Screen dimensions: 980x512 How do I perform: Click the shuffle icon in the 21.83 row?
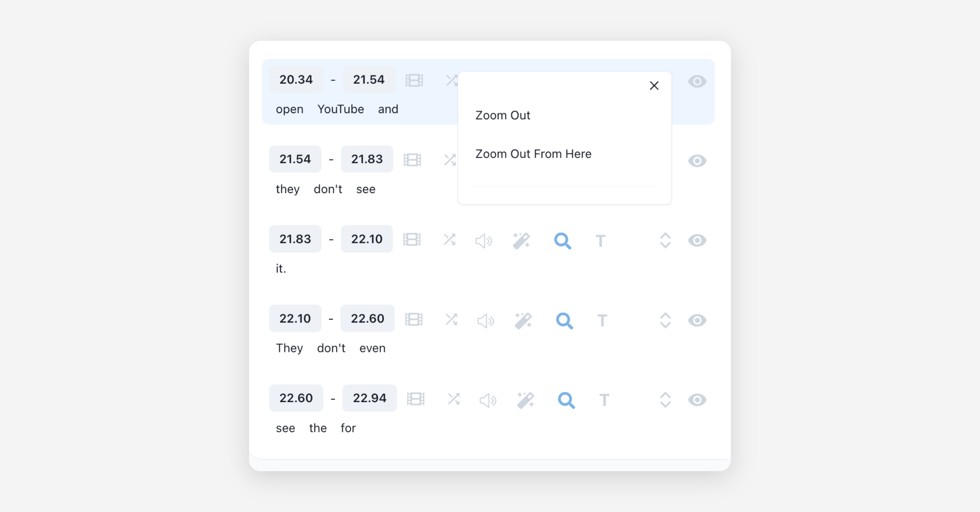(x=450, y=240)
